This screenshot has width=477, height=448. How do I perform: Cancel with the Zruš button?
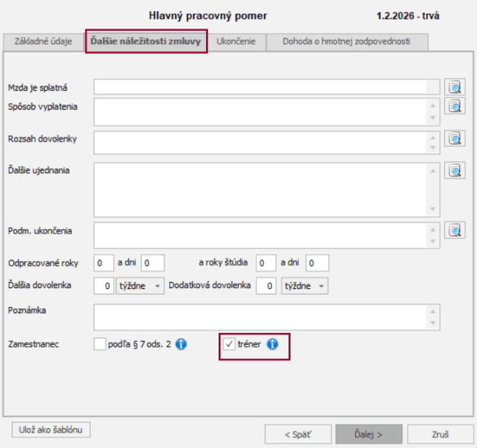440,433
